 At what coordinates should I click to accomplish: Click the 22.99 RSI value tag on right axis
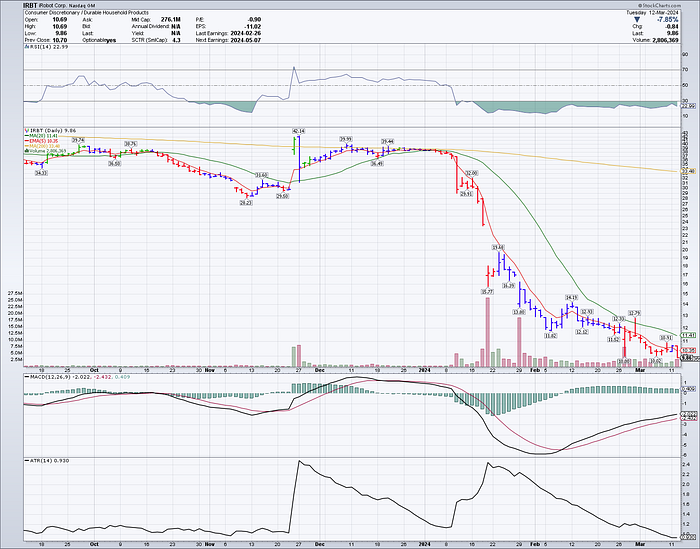pyautogui.click(x=688, y=106)
